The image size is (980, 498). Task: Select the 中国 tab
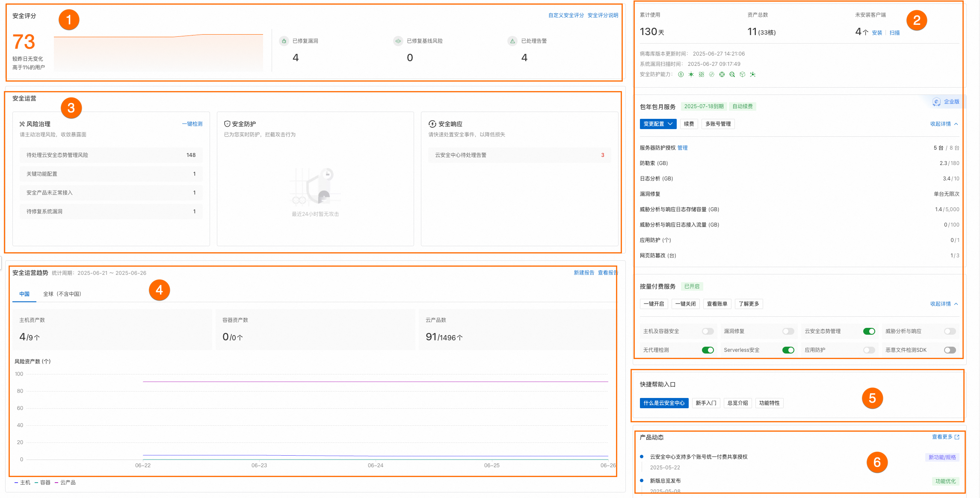(24, 294)
